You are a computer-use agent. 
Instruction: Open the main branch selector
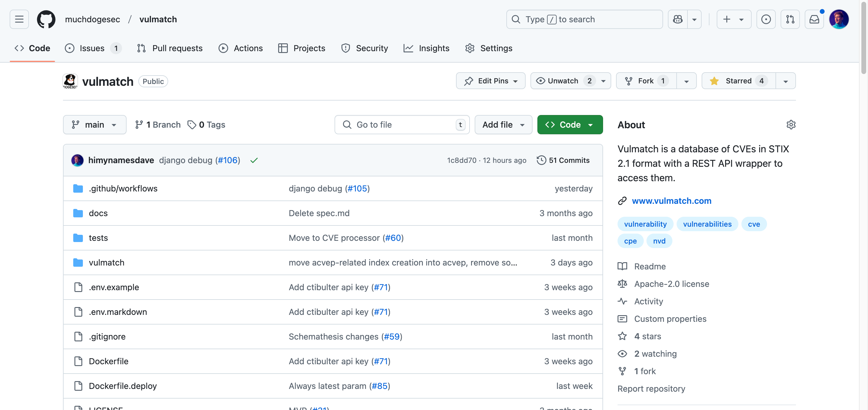pyautogui.click(x=94, y=125)
